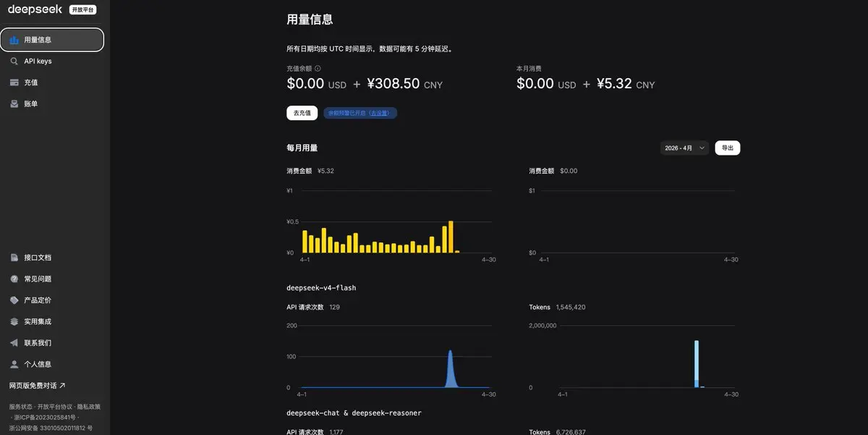
Task: Click the 实用集成 layers icon
Action: pos(14,321)
